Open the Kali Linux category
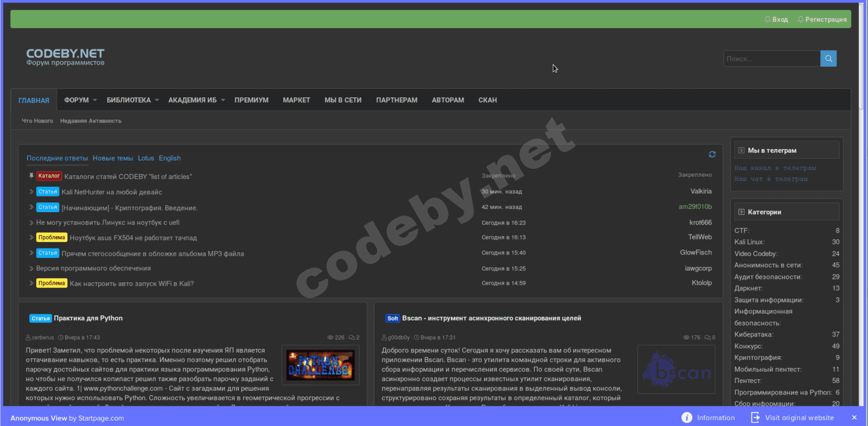Viewport: 868px width, 426px height. [x=749, y=242]
